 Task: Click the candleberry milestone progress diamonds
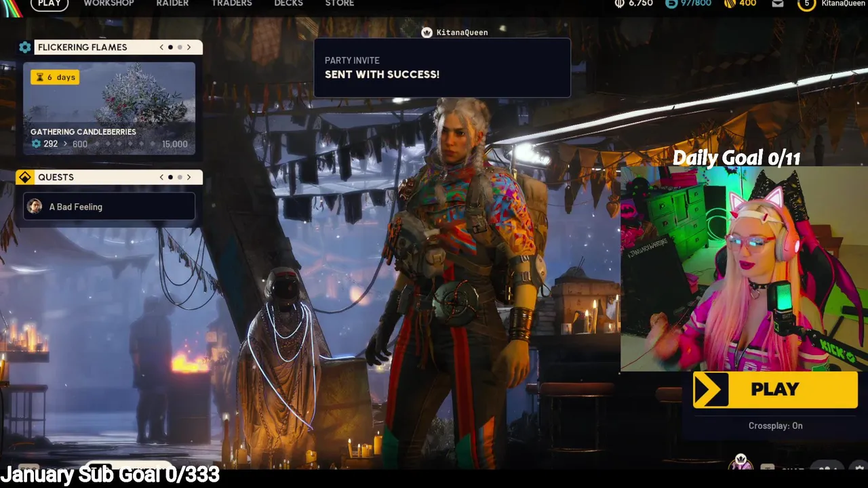click(124, 144)
